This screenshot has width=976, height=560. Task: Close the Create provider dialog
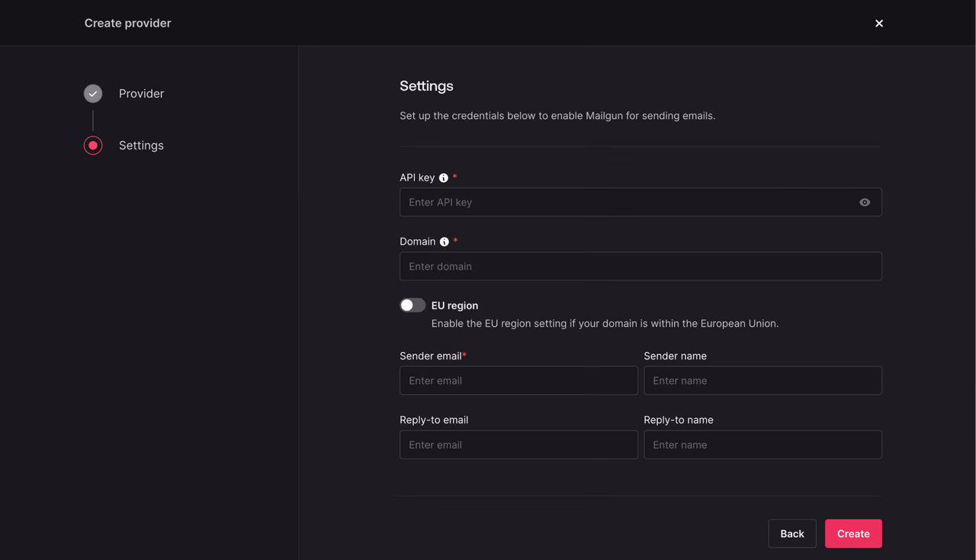879,23
